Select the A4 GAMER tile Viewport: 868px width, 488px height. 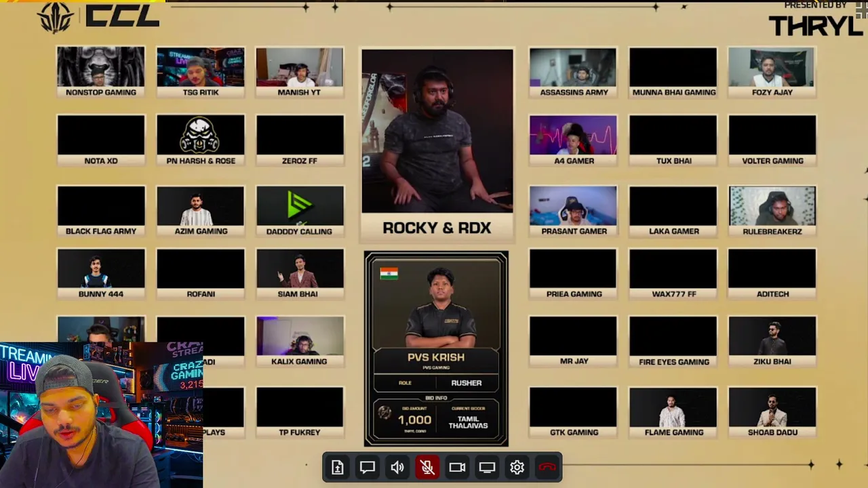click(x=574, y=140)
